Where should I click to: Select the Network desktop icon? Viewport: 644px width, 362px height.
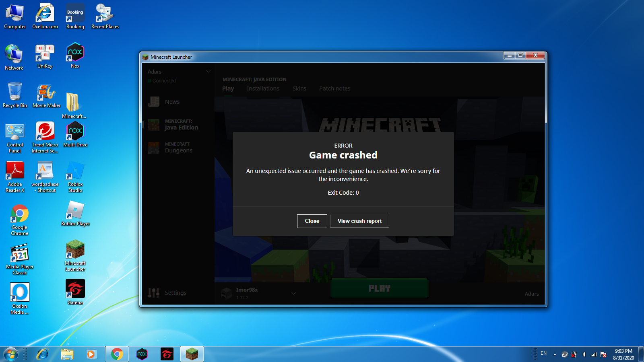[14, 58]
